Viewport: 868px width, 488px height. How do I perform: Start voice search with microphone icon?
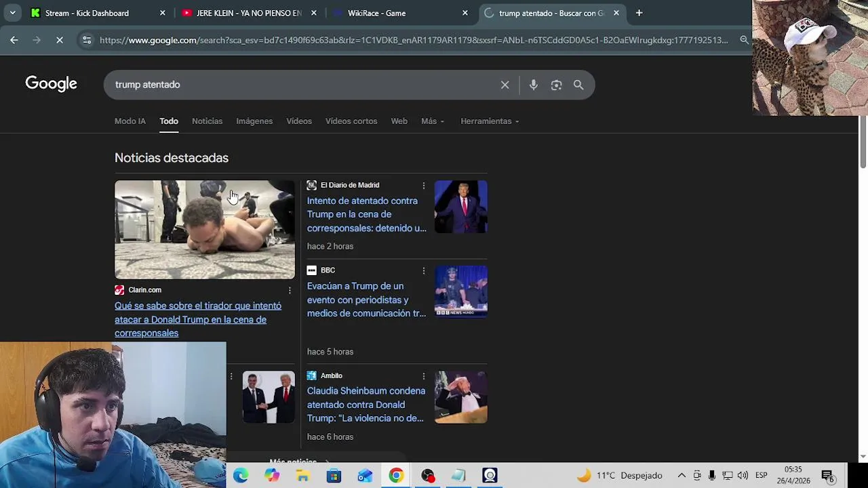pos(534,85)
